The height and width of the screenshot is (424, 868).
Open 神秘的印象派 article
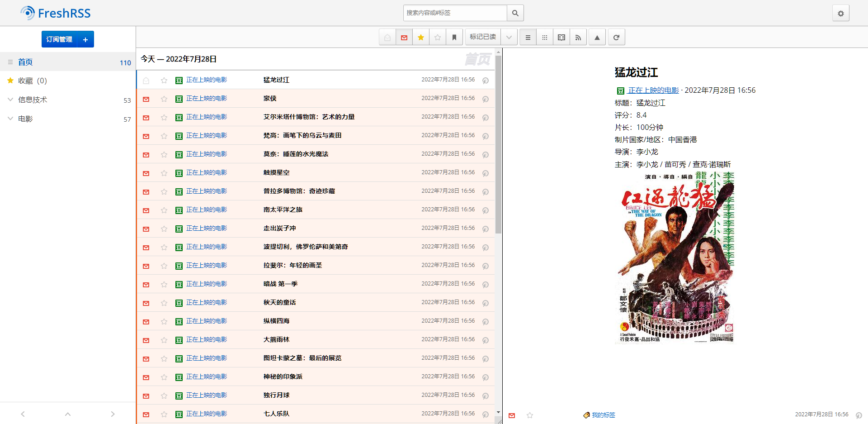click(283, 377)
